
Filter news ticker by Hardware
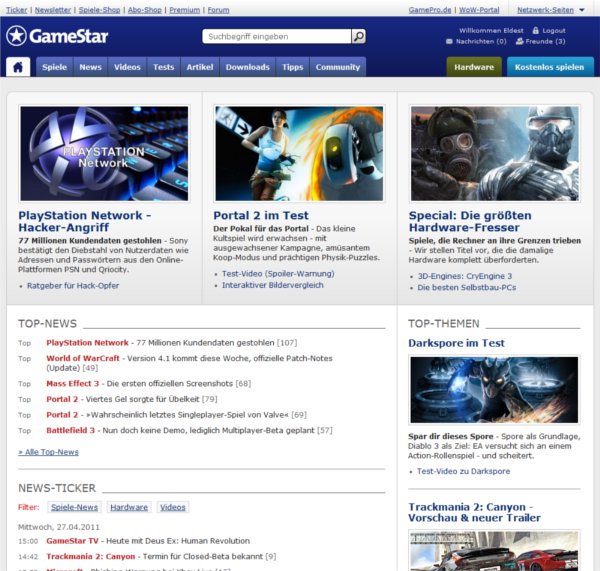129,507
